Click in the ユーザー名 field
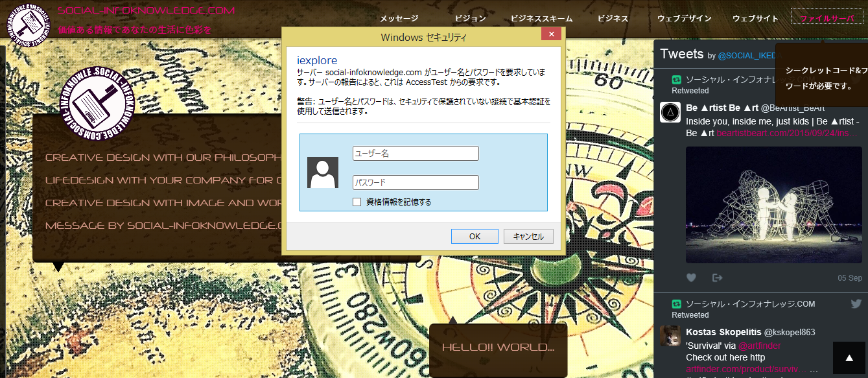The width and height of the screenshot is (868, 378). (416, 154)
